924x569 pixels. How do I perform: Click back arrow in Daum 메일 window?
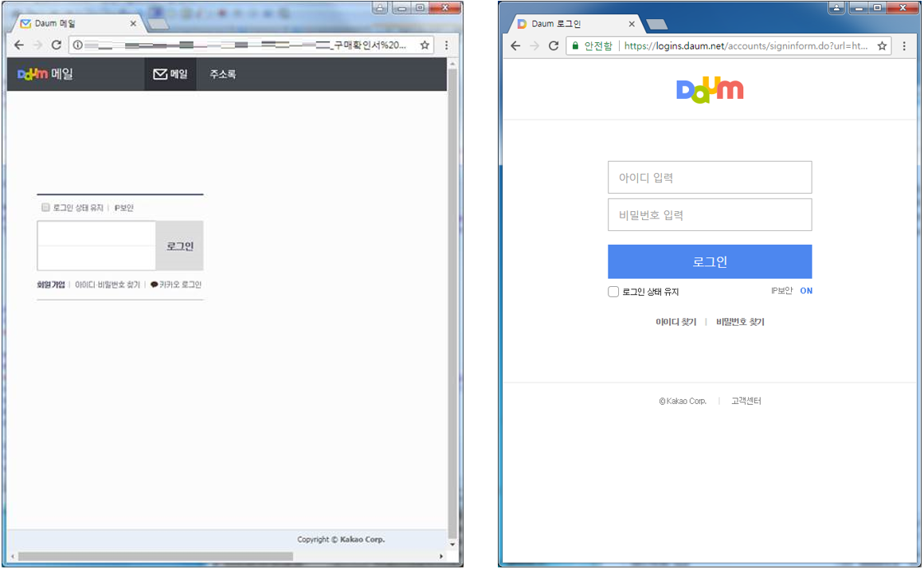(19, 45)
